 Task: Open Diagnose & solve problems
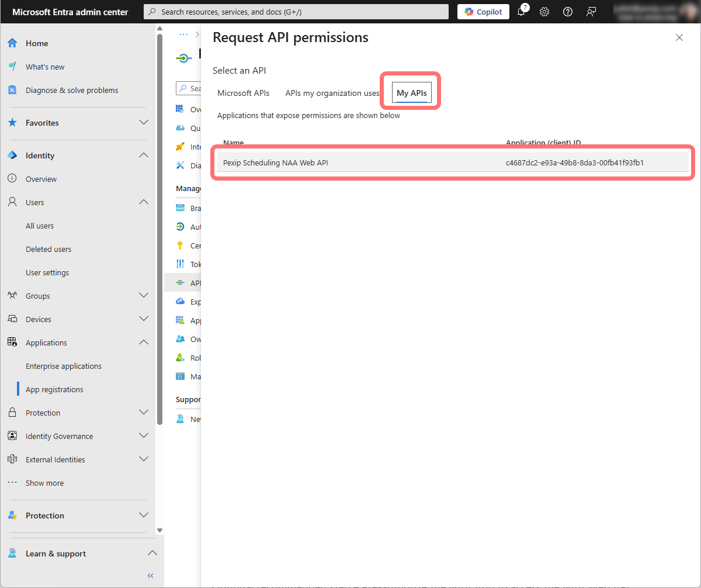click(x=71, y=90)
